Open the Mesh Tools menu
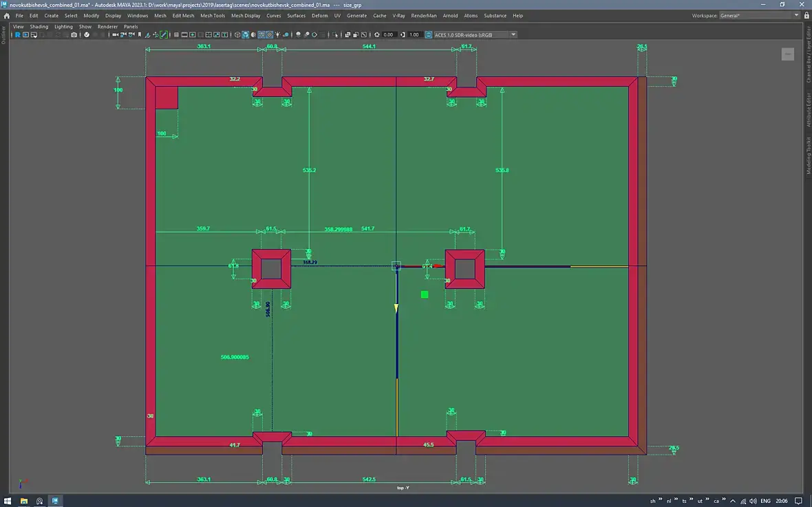 [x=213, y=16]
